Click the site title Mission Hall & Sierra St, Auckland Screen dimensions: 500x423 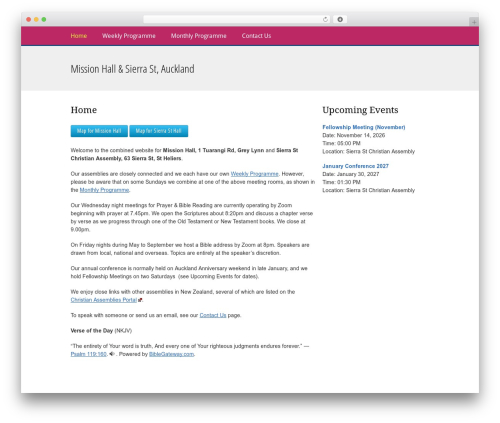click(132, 69)
